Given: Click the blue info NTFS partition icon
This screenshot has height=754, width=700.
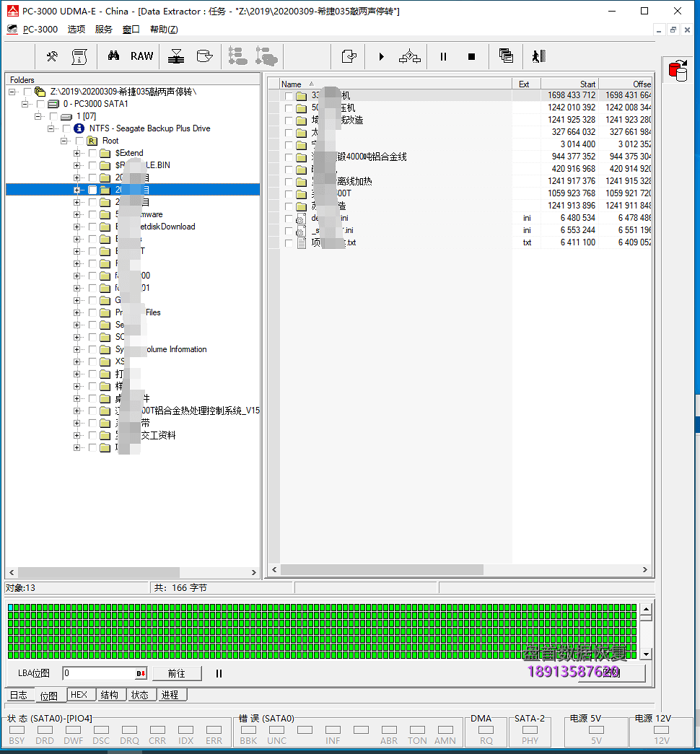Looking at the screenshot, I should pos(79,128).
